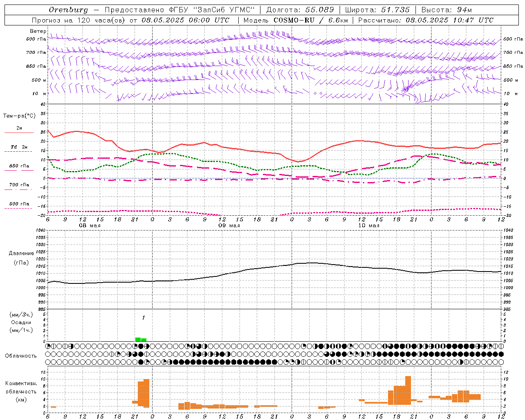
Task: Click the green precipitation bar
Action: coord(141,339)
